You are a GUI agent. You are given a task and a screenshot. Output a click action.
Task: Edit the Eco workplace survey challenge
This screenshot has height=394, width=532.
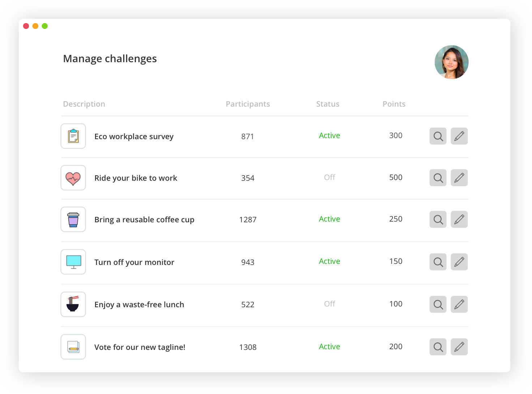point(459,136)
